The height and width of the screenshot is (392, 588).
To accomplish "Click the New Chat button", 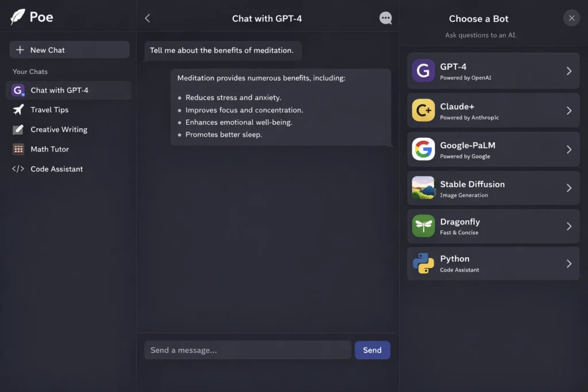I will 69,49.
